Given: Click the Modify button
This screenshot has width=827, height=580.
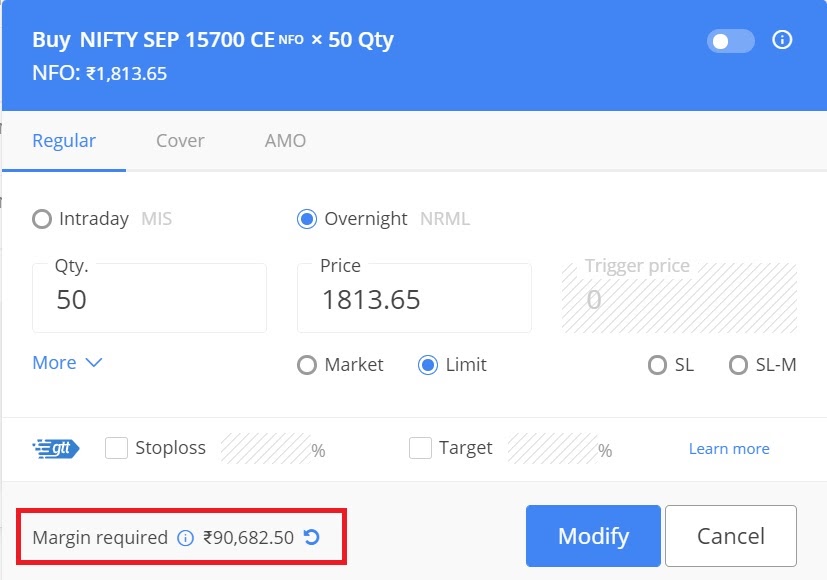Looking at the screenshot, I should tap(593, 536).
